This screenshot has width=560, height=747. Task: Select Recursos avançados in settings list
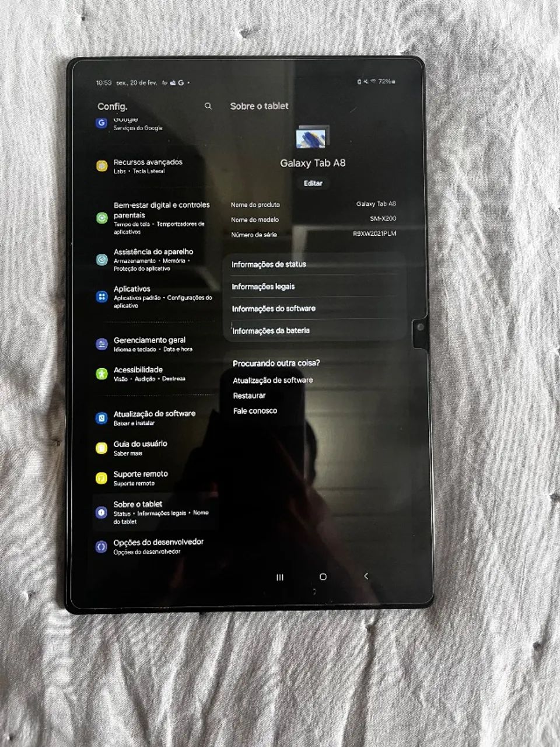(155, 166)
